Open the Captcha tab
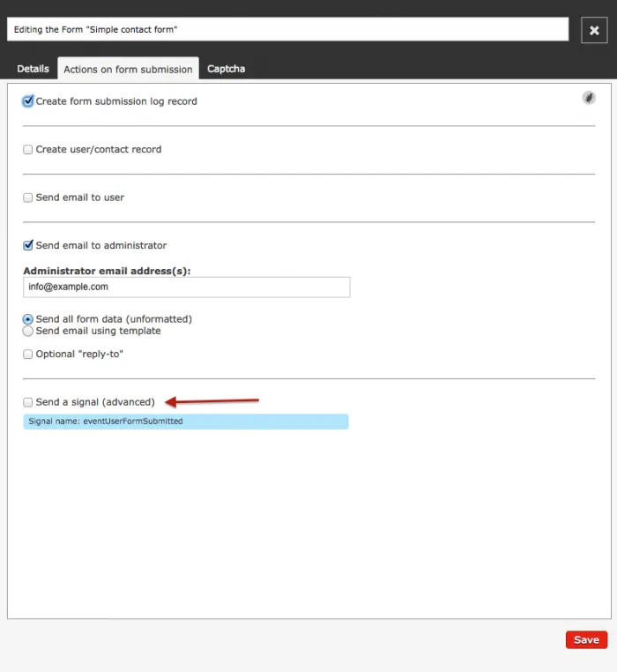The height and width of the screenshot is (672, 617). [226, 69]
